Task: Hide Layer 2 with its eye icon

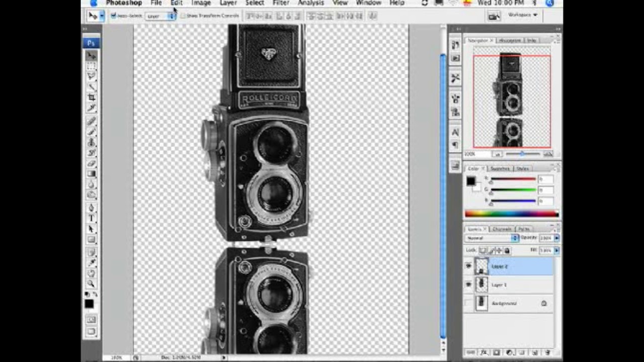Action: click(469, 266)
